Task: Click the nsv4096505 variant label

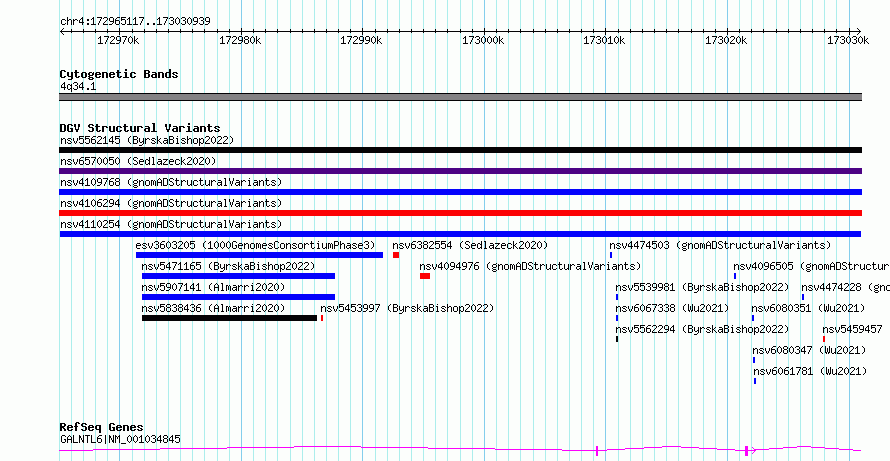Action: pos(811,266)
